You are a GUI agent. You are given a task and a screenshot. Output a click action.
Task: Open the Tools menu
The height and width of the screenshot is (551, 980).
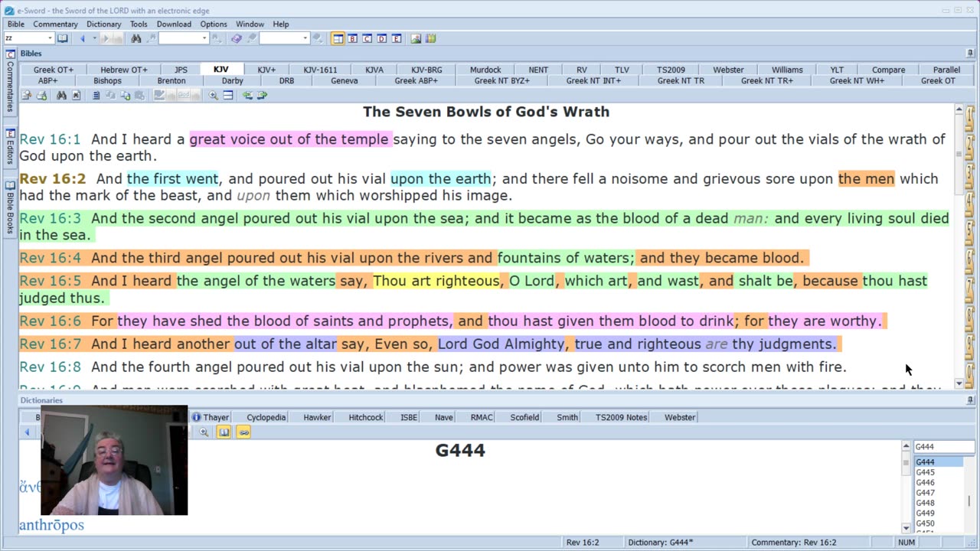pyautogui.click(x=139, y=24)
